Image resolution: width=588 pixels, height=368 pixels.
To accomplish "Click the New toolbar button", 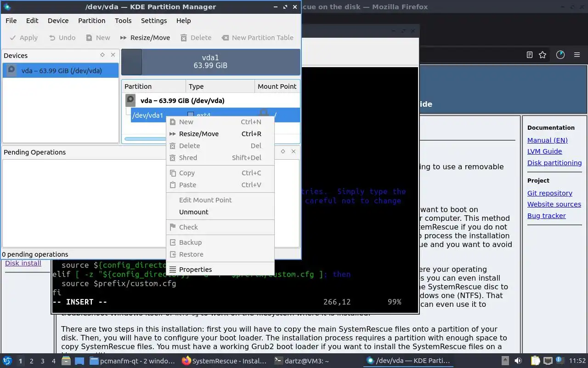I will [x=98, y=38].
